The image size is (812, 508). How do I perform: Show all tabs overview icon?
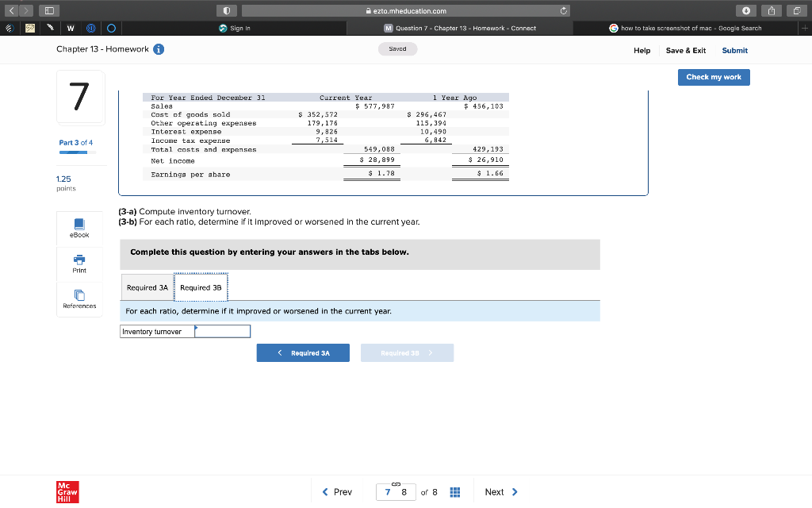[x=796, y=10]
